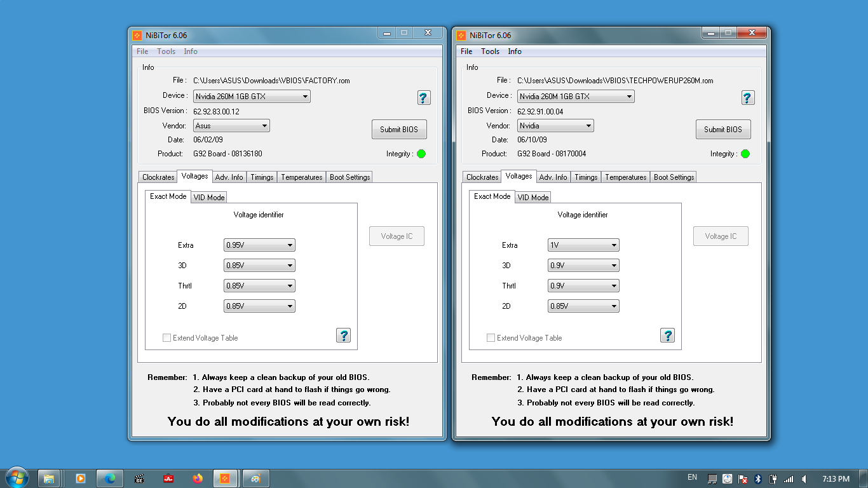Open the Thrtl voltage dropdown in TECHPOWERUP260M.rom window

(583, 286)
